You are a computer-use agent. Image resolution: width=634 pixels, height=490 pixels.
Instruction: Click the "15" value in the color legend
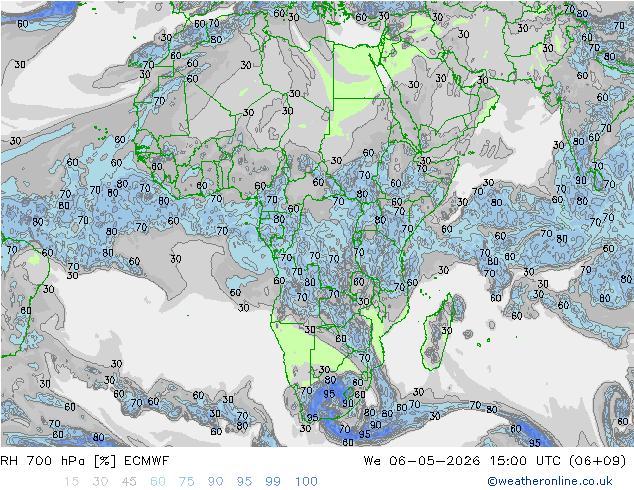point(71,482)
